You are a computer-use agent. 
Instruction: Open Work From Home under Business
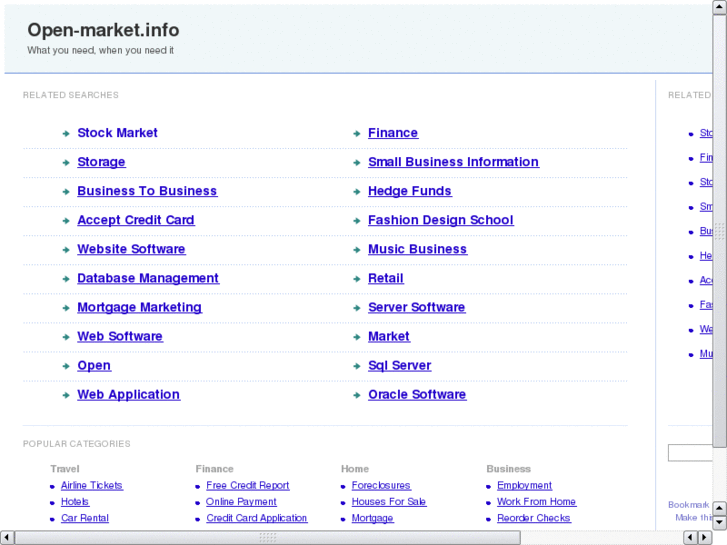(536, 501)
